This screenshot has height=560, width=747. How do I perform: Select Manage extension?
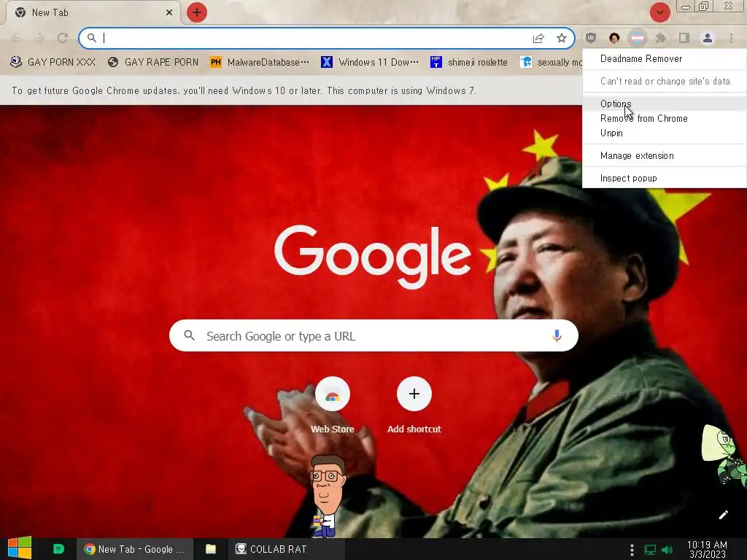(x=664, y=156)
